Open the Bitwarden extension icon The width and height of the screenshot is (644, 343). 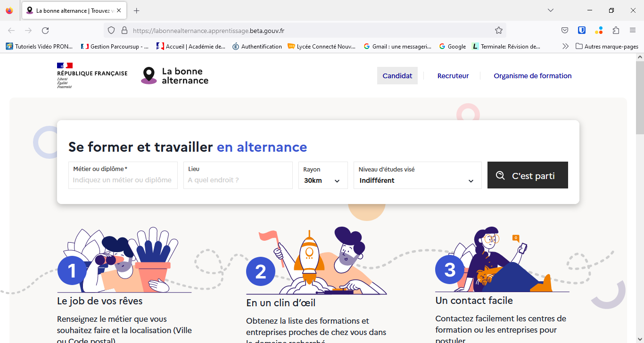click(x=582, y=31)
